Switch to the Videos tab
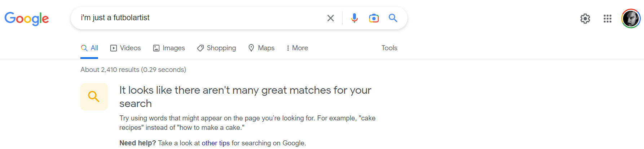Screen dimensions: 644x149 pos(125,48)
